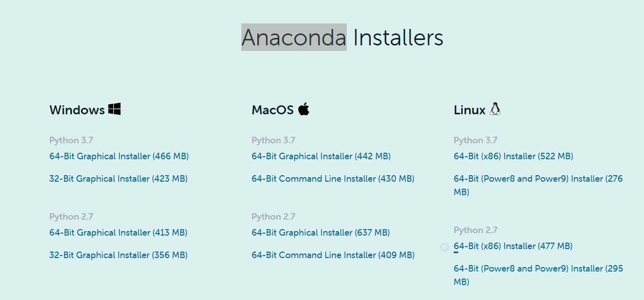Download Linux Python 2.7 64-Bit x86 Installer
The height and width of the screenshot is (300, 644).
point(513,246)
